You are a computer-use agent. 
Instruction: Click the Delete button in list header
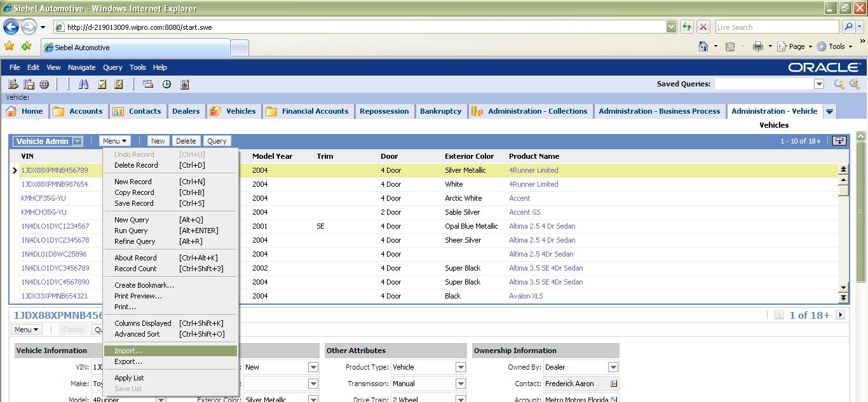[186, 141]
